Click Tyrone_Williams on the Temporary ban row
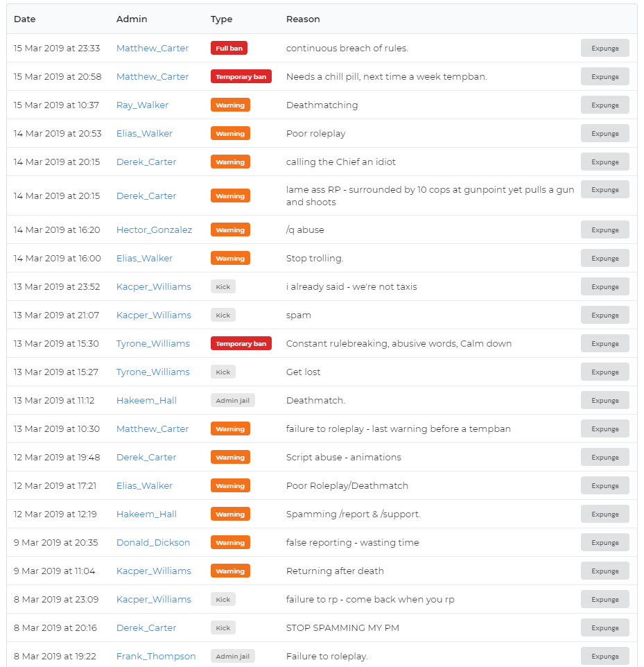 pos(153,343)
